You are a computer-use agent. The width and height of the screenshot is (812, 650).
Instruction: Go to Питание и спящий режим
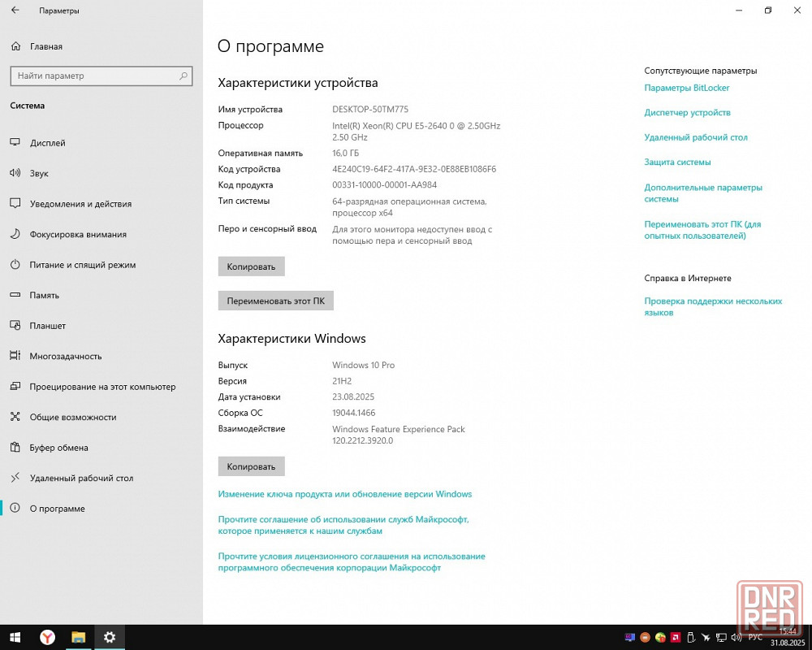click(x=82, y=265)
